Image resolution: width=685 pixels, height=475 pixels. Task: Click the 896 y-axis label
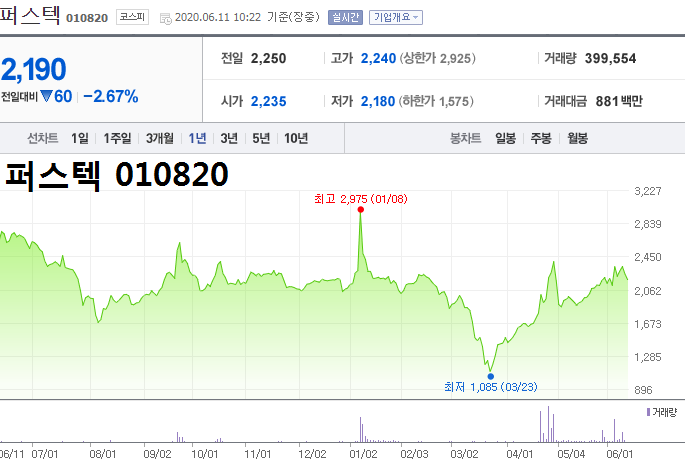pos(643,390)
